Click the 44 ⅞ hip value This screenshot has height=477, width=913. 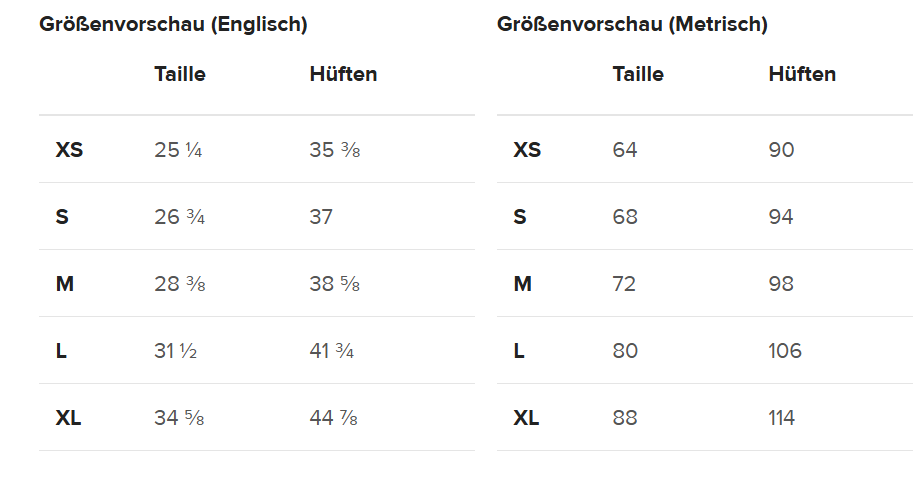pyautogui.click(x=335, y=418)
